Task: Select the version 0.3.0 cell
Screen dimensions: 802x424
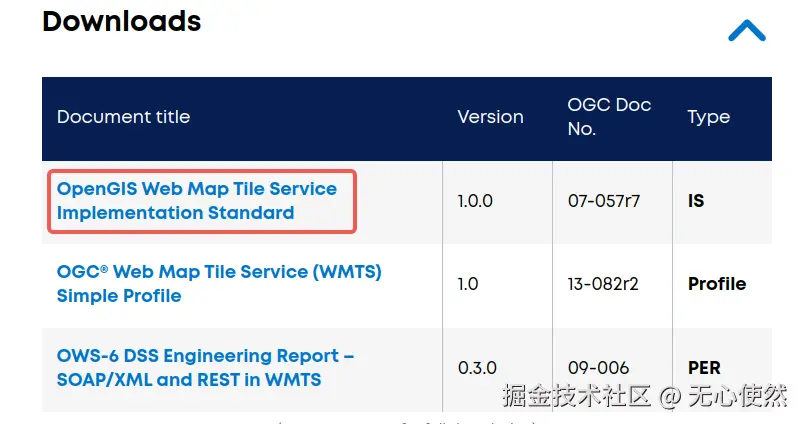Action: 475,368
